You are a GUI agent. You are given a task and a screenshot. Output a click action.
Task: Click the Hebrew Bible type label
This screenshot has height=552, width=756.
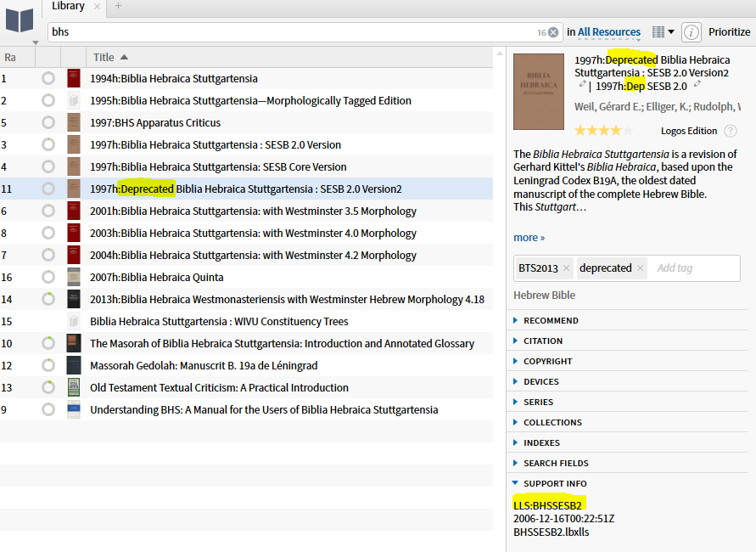coord(545,295)
